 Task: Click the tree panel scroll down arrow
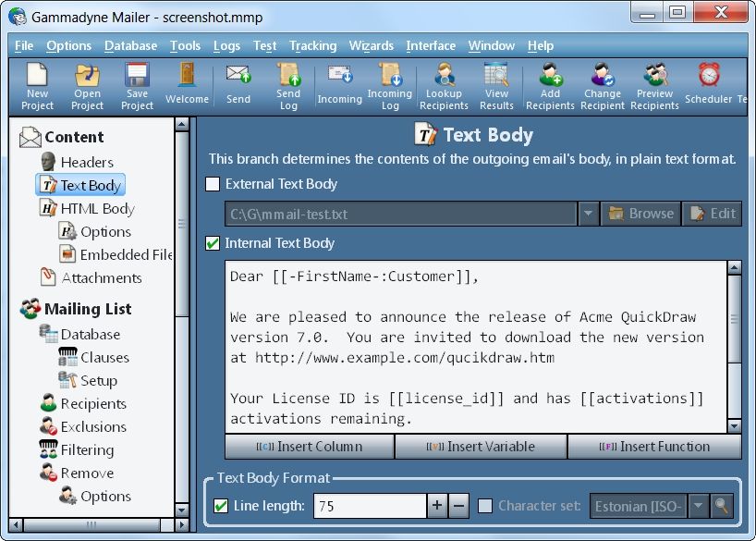click(x=182, y=510)
